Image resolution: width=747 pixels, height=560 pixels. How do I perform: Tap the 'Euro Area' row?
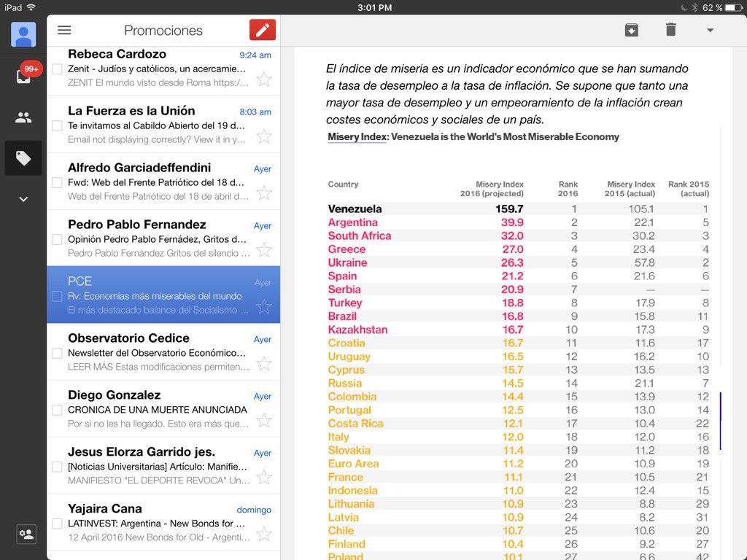519,464
